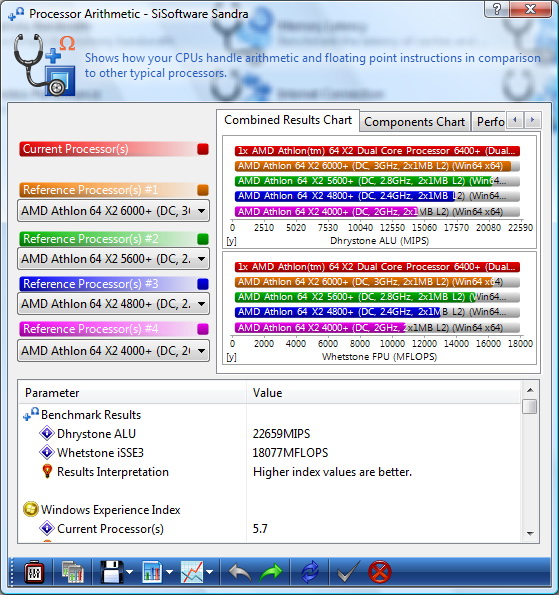Toggle the green Reference Processor #2 square
Viewport: 559px width, 595px height.
203,239
